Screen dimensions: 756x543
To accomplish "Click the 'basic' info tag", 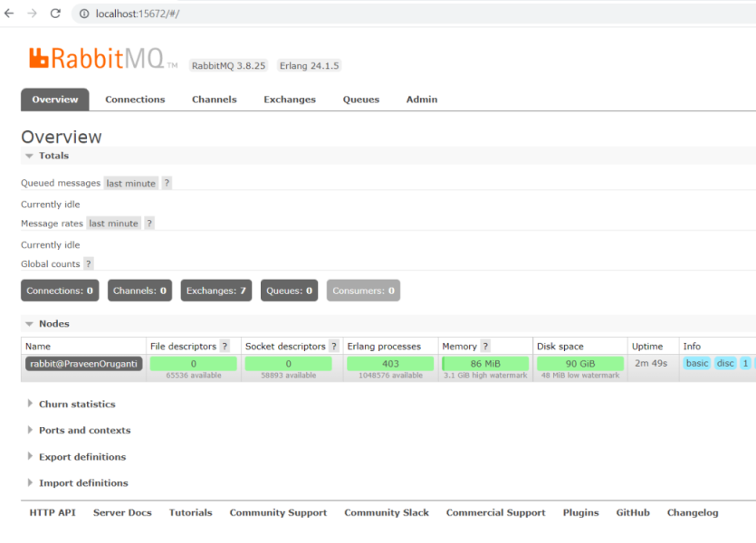I will (x=697, y=363).
